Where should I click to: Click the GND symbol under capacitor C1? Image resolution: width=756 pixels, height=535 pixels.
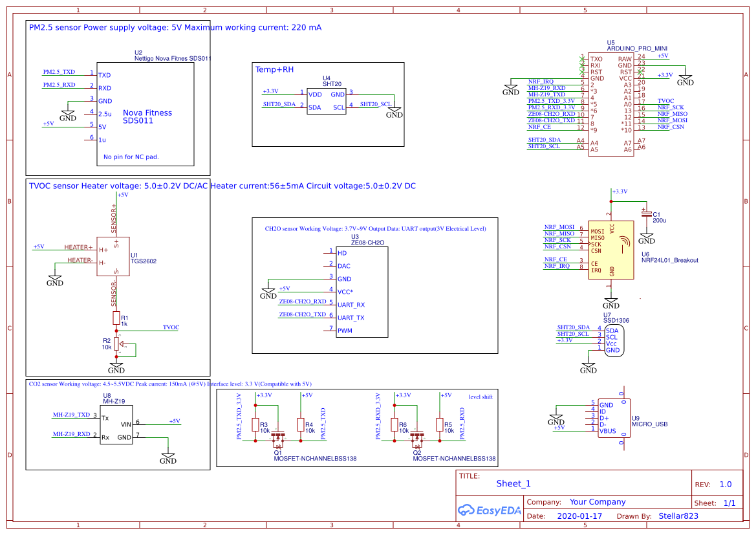click(x=647, y=238)
